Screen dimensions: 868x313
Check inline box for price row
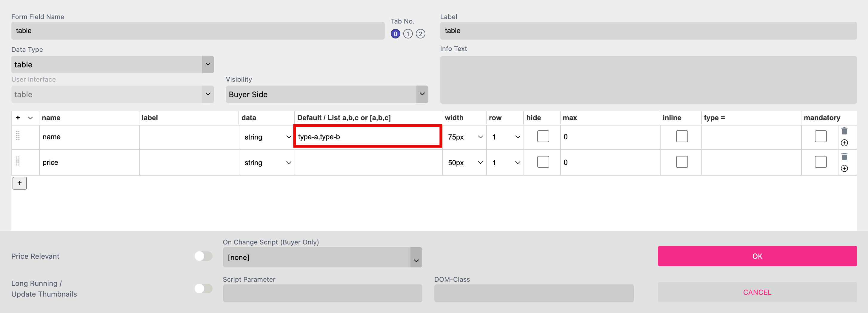[x=682, y=162]
